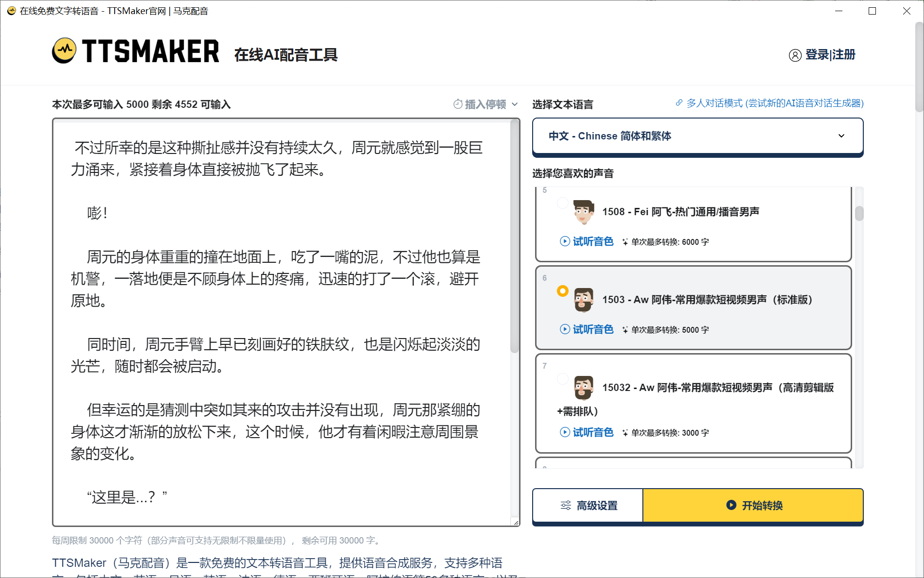
Task: Click sparkle icon by 5000 字 limit
Action: pyautogui.click(x=625, y=330)
